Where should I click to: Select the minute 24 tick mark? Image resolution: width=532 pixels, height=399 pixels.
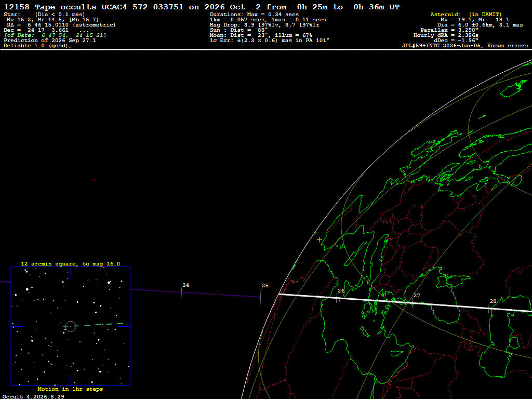click(181, 293)
